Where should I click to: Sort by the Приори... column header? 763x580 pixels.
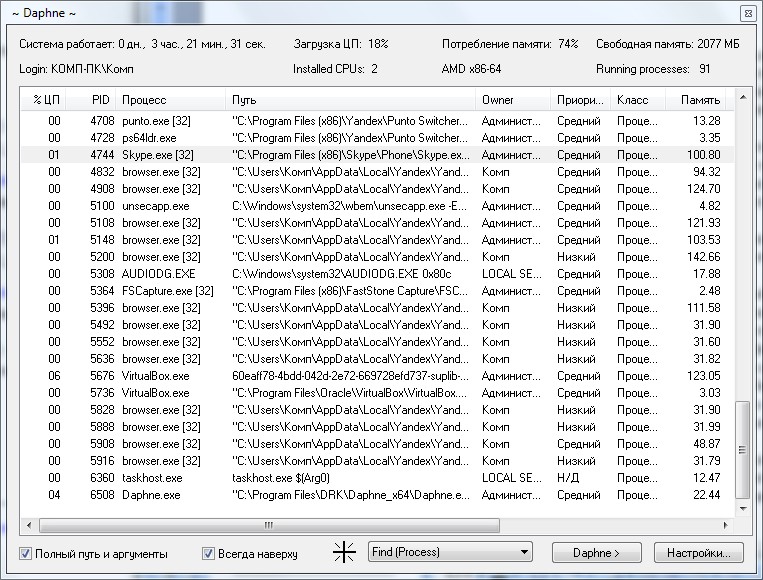[x=580, y=100]
